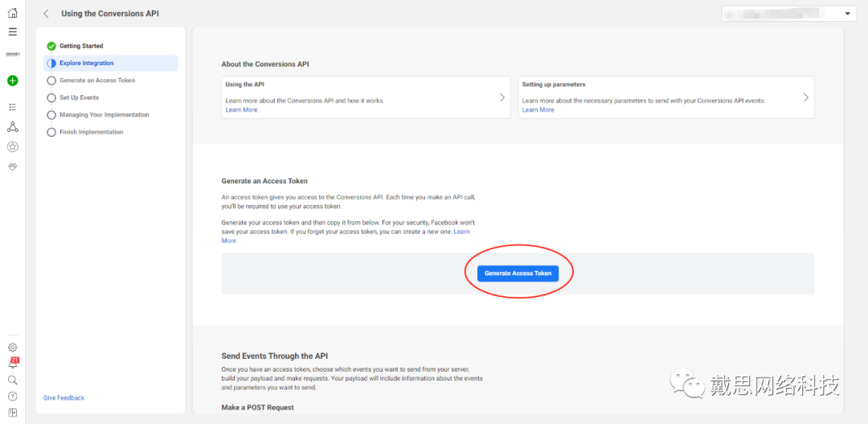Image resolution: width=868 pixels, height=424 pixels.
Task: Click Learn More under Using the API
Action: [x=241, y=109]
